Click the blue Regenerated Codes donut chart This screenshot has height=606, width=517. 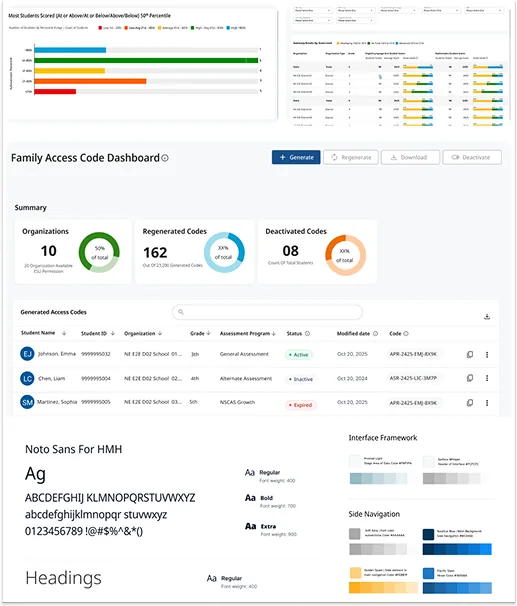(x=224, y=252)
